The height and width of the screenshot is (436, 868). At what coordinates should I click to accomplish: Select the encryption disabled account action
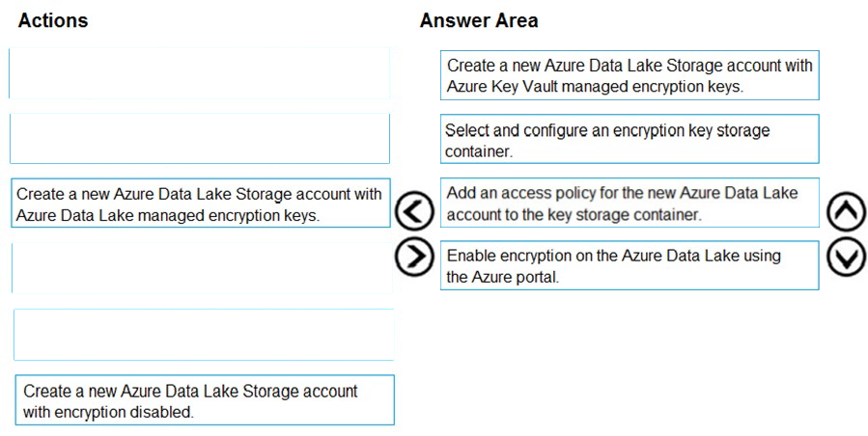coord(205,400)
